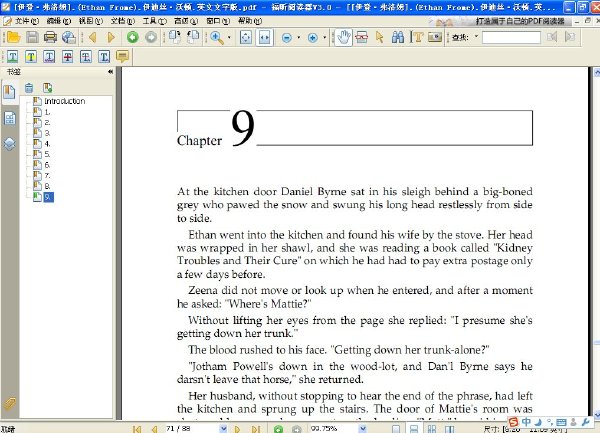
Task: Show the page thumbnails side panel tab
Action: point(10,119)
